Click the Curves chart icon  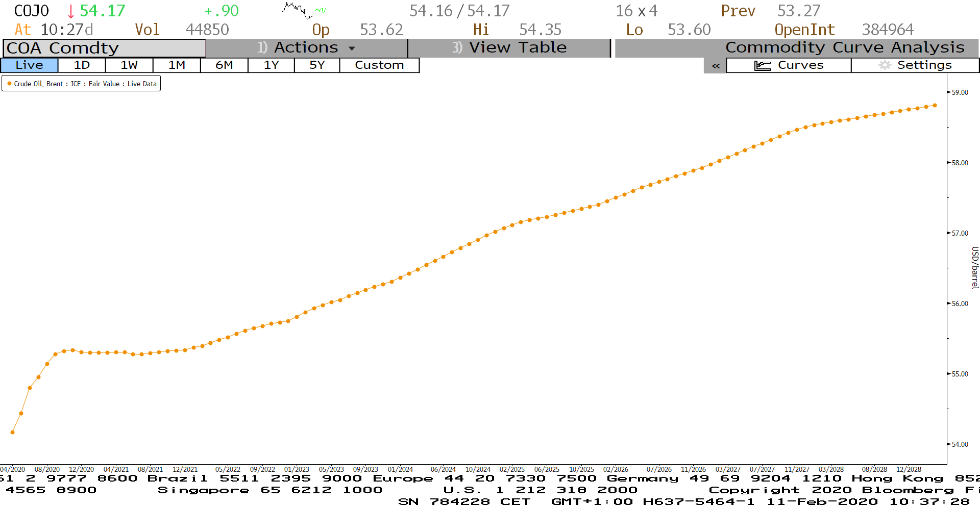[763, 65]
